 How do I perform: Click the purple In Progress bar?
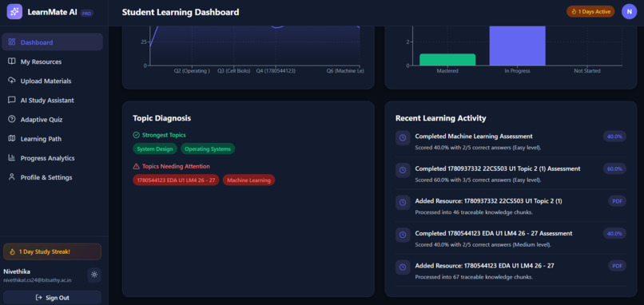[517, 46]
